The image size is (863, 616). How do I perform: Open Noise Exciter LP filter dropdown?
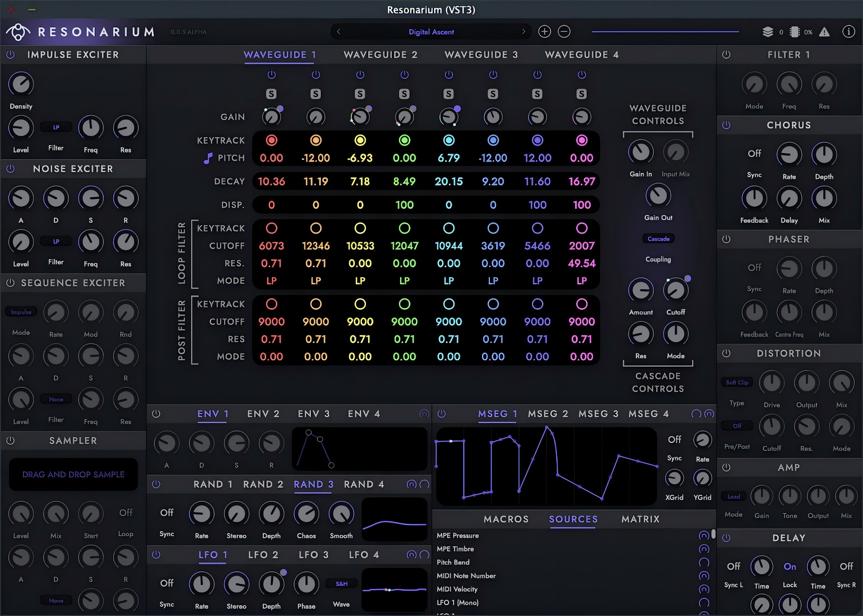point(56,241)
